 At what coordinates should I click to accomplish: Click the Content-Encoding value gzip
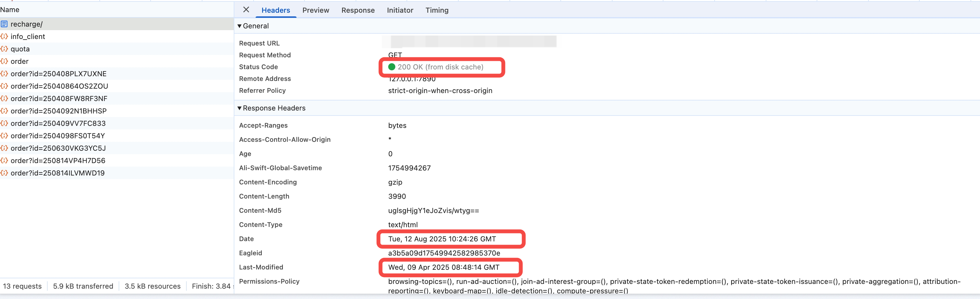395,182
